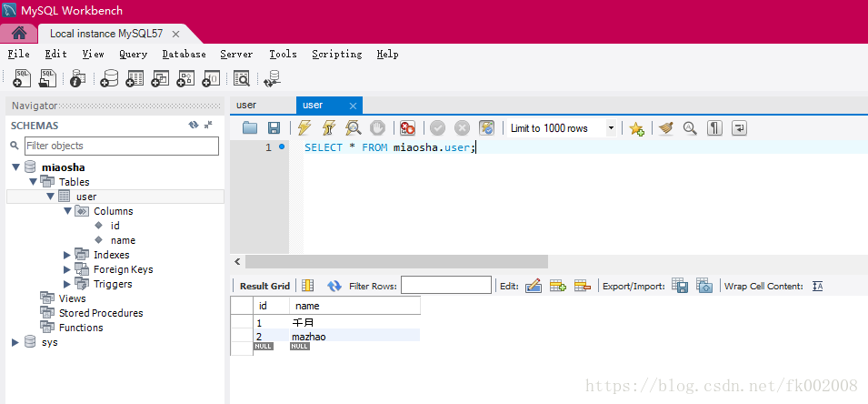Close Local instance MySQL57 tab
Image resolution: width=868 pixels, height=404 pixels.
pyautogui.click(x=175, y=34)
